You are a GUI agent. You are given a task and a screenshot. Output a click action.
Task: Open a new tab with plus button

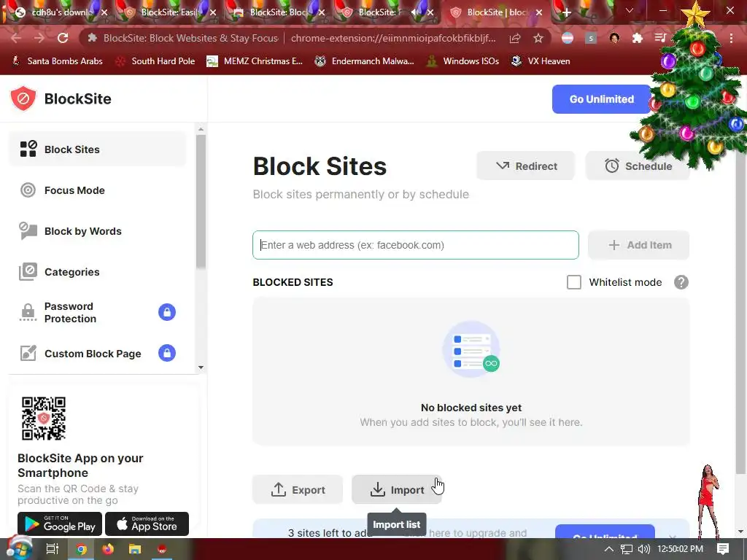tap(566, 12)
